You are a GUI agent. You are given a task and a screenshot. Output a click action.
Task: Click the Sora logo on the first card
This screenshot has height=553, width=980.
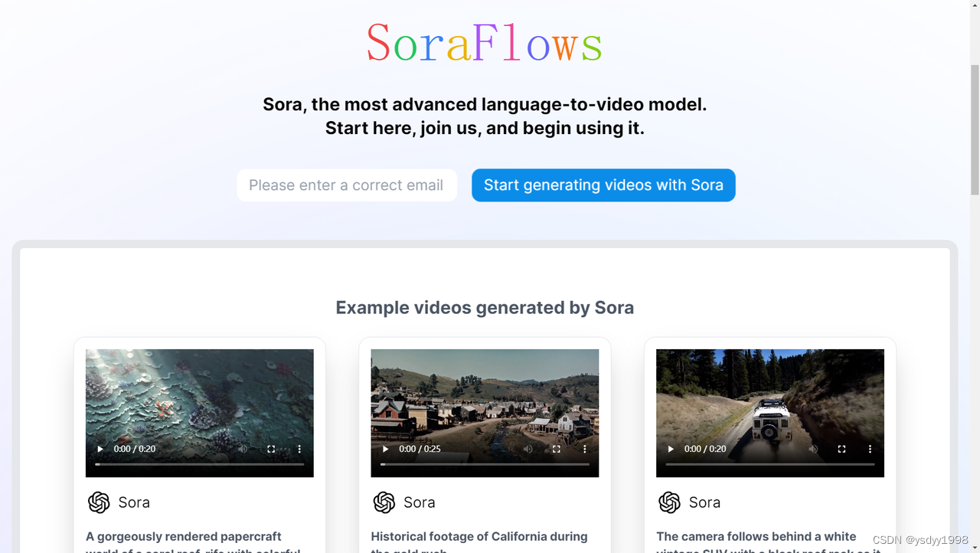click(99, 502)
